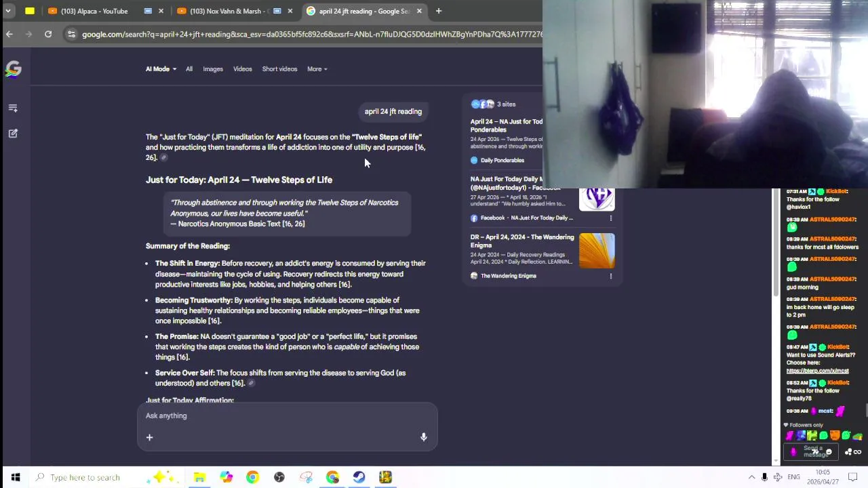Open AI Mode history panel icon

pos(13,108)
